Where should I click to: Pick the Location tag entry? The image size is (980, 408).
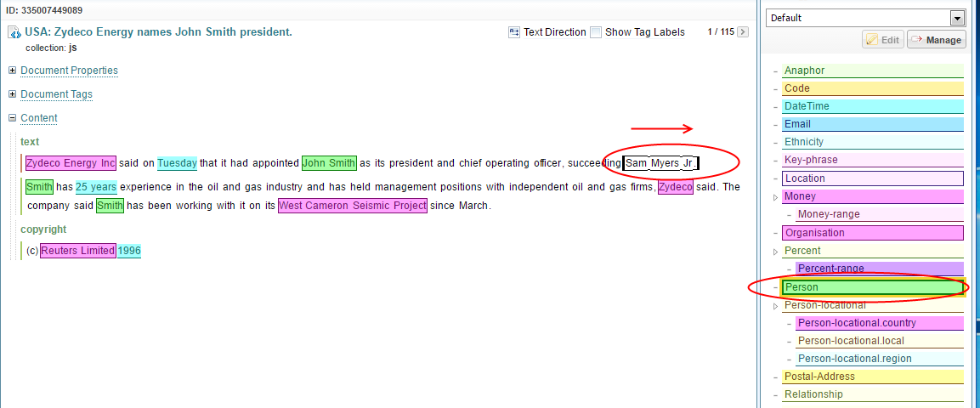pos(872,178)
